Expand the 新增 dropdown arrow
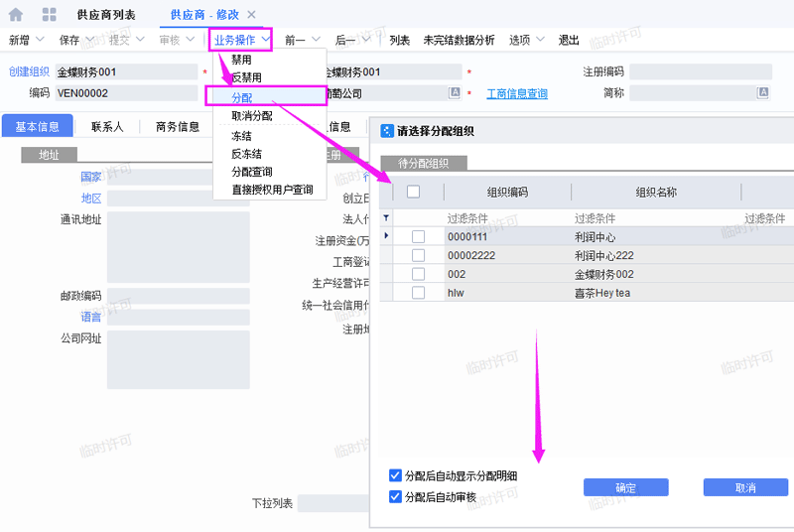Image resolution: width=794 pixels, height=532 pixels. [x=39, y=41]
